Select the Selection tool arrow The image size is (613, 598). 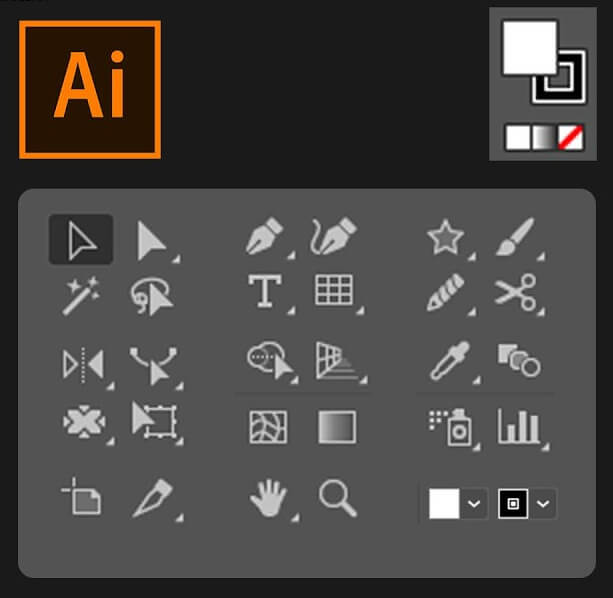(80, 240)
